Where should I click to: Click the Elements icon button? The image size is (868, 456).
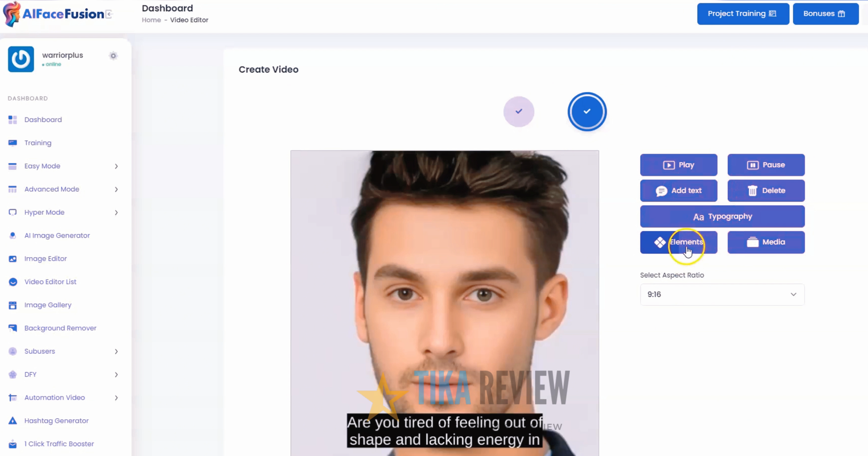660,242
